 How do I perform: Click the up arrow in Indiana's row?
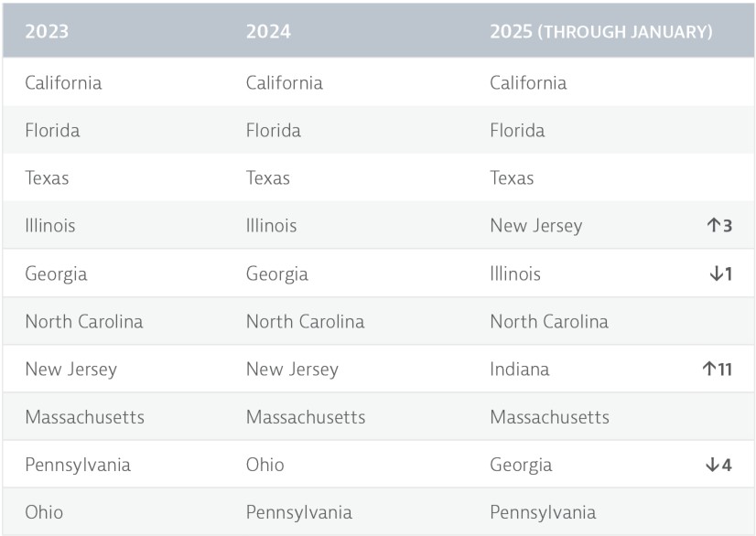(709, 370)
